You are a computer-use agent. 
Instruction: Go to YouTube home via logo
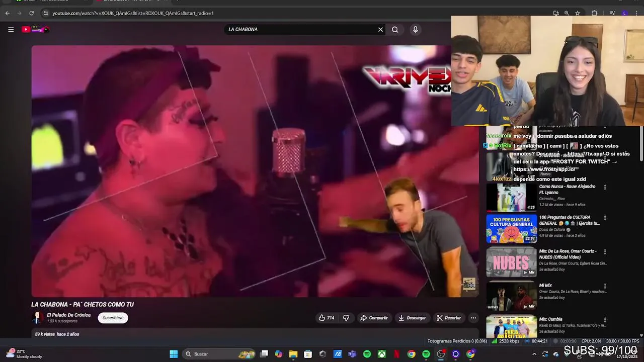[x=35, y=30]
